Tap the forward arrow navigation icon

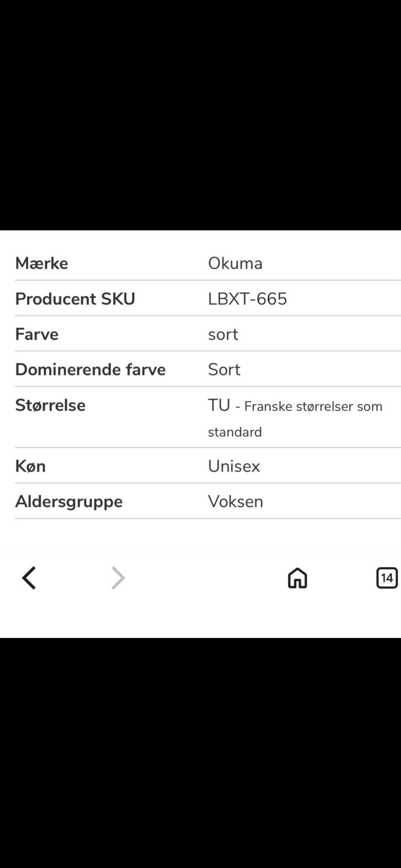[118, 578]
